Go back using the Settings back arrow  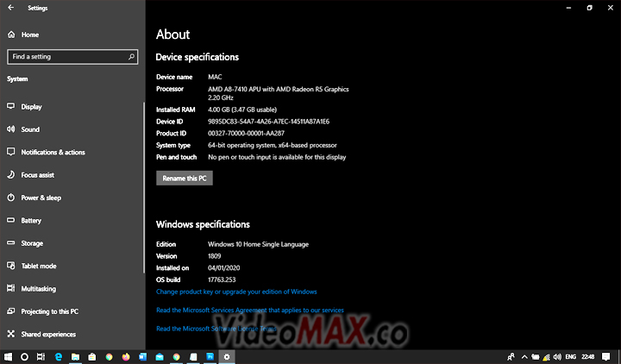pos(10,8)
